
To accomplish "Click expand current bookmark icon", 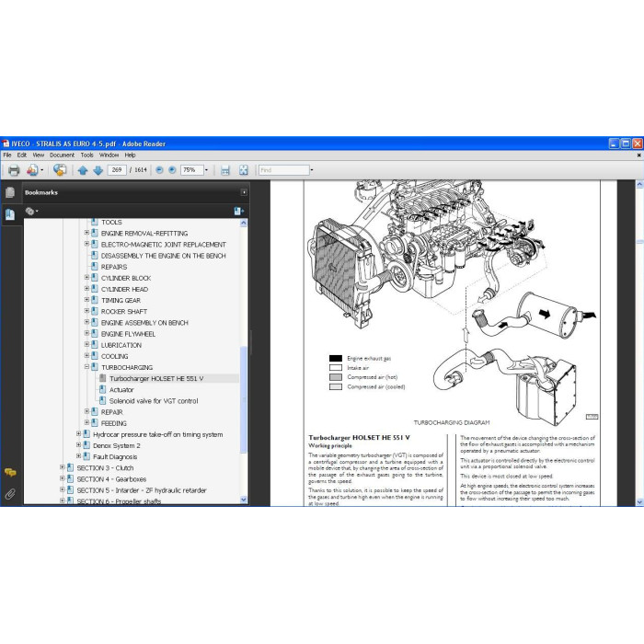I will tap(238, 211).
